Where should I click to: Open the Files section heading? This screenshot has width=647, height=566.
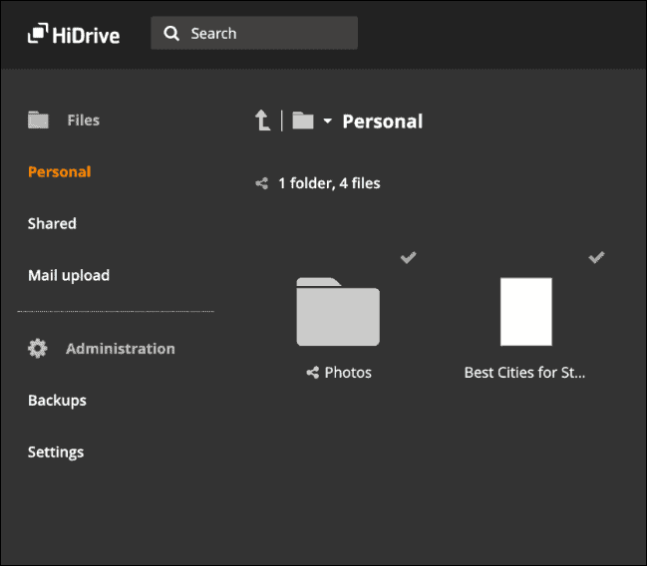pyautogui.click(x=83, y=120)
